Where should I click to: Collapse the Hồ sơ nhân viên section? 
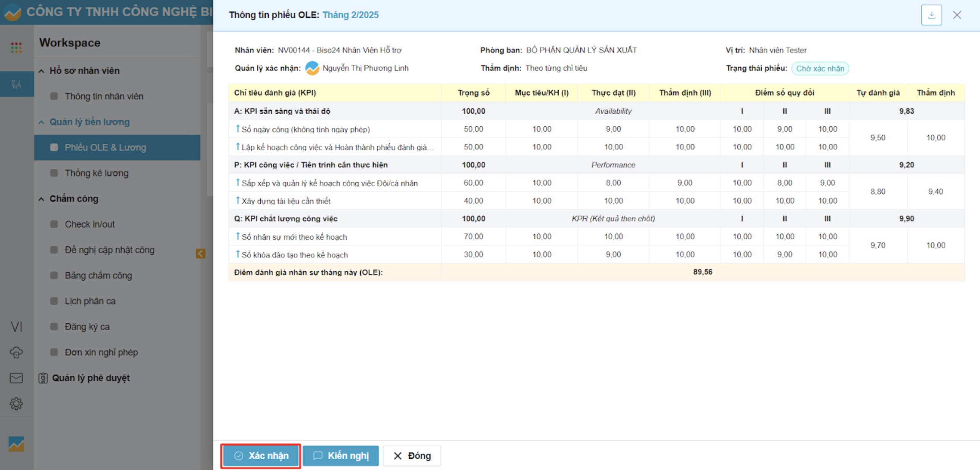[x=42, y=71]
